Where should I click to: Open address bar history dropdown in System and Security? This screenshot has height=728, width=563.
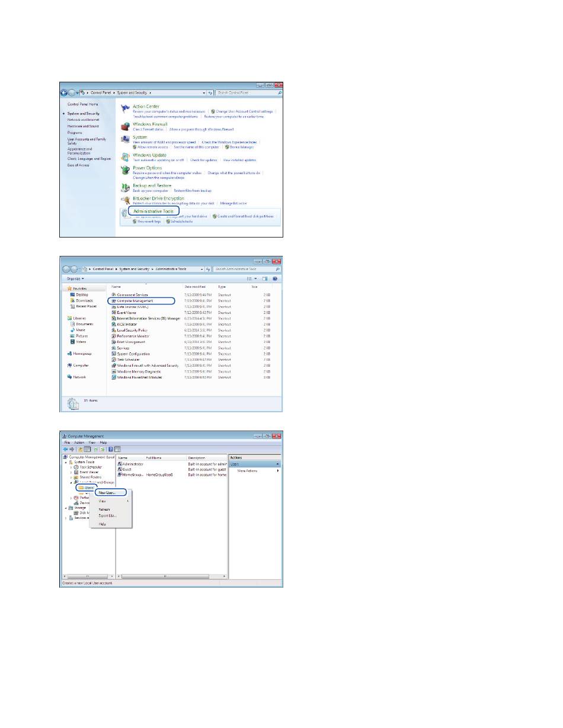(x=204, y=93)
